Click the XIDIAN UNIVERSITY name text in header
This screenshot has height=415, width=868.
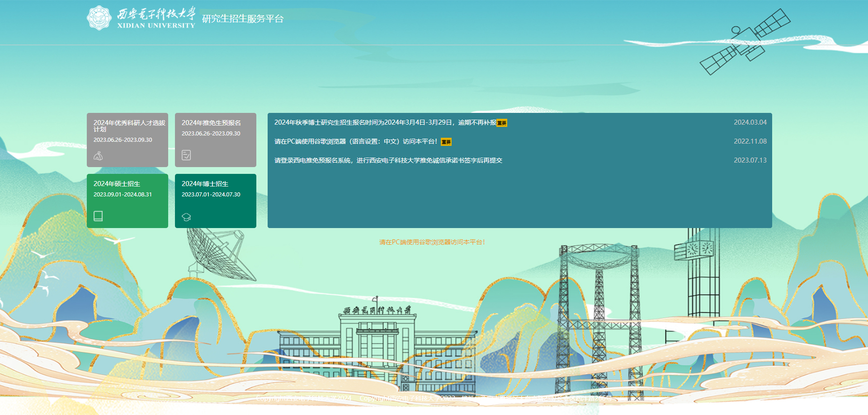pos(156,25)
